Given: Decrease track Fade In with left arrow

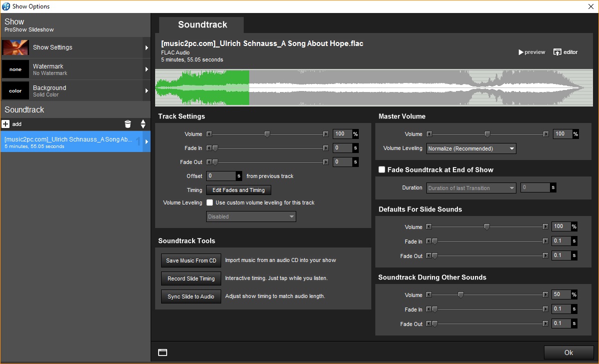Looking at the screenshot, I should pos(209,148).
